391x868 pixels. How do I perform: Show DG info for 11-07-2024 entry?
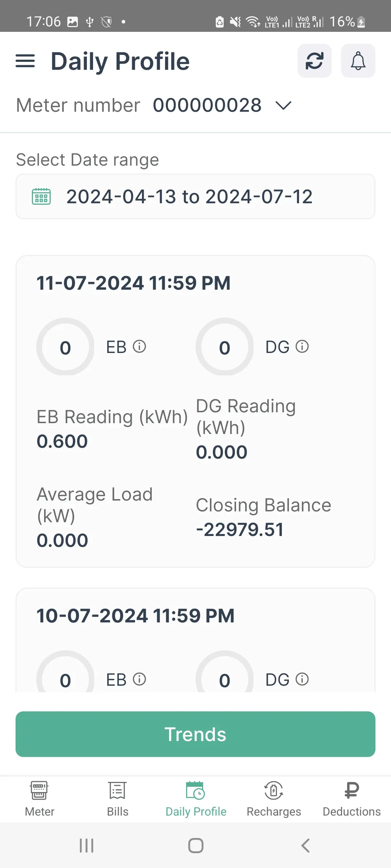302,346
